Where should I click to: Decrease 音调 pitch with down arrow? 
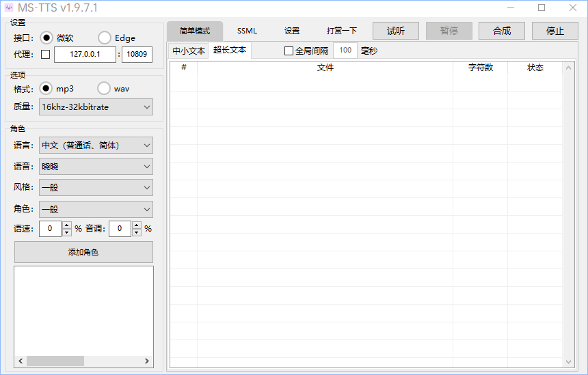(137, 232)
